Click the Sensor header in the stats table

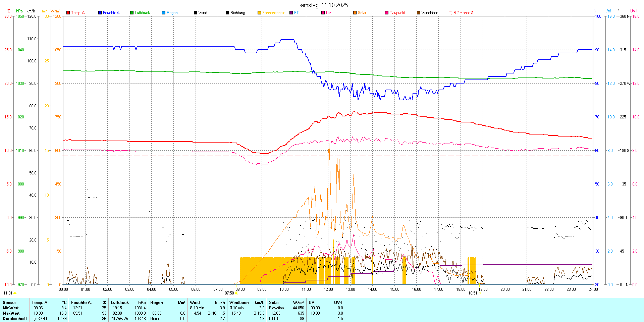pyautogui.click(x=9, y=303)
